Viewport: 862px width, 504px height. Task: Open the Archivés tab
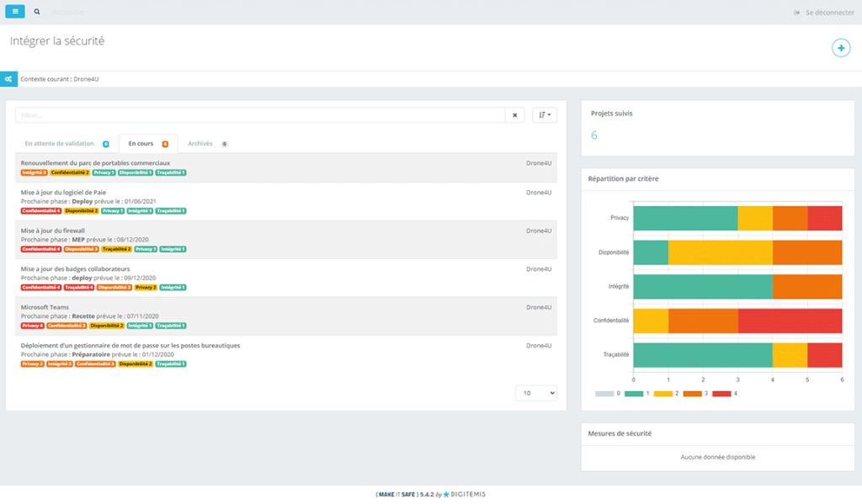pos(200,144)
